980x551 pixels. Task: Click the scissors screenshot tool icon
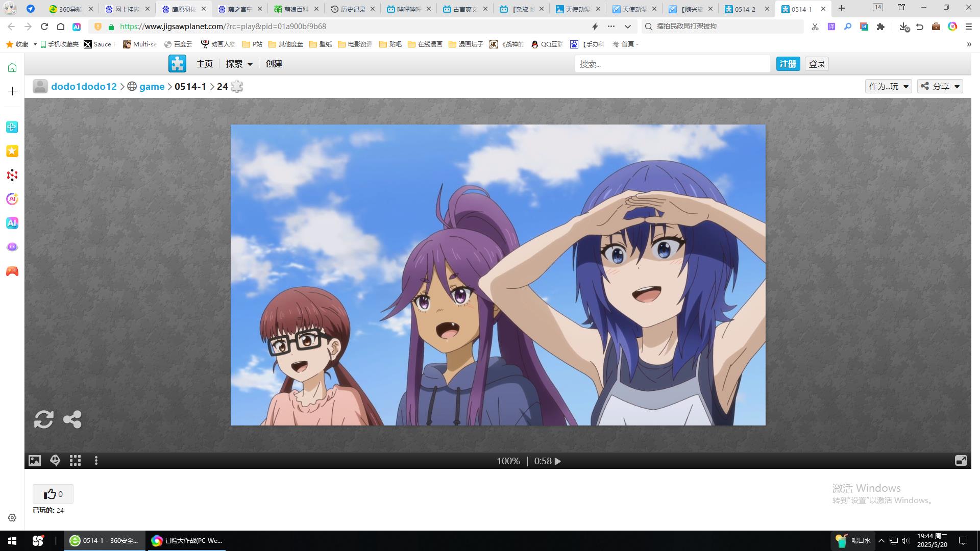(815, 27)
